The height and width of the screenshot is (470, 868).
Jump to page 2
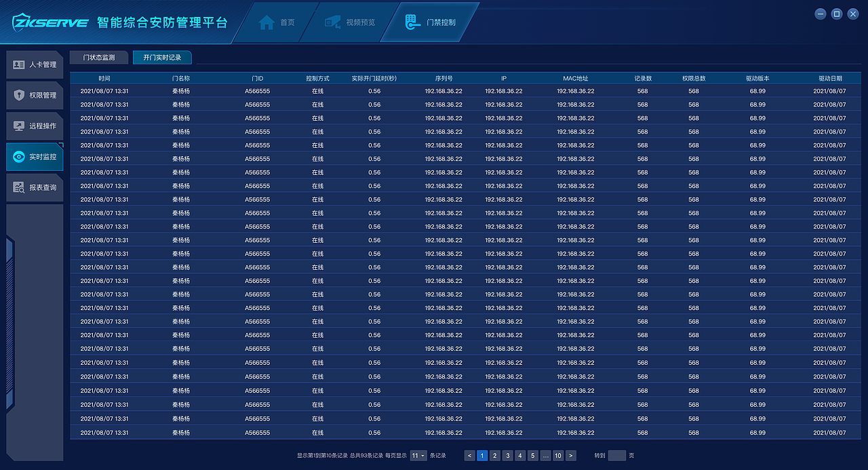click(x=494, y=456)
